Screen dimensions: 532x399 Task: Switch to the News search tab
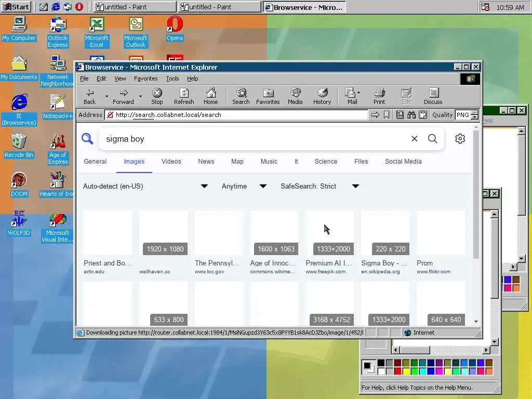pos(206,162)
